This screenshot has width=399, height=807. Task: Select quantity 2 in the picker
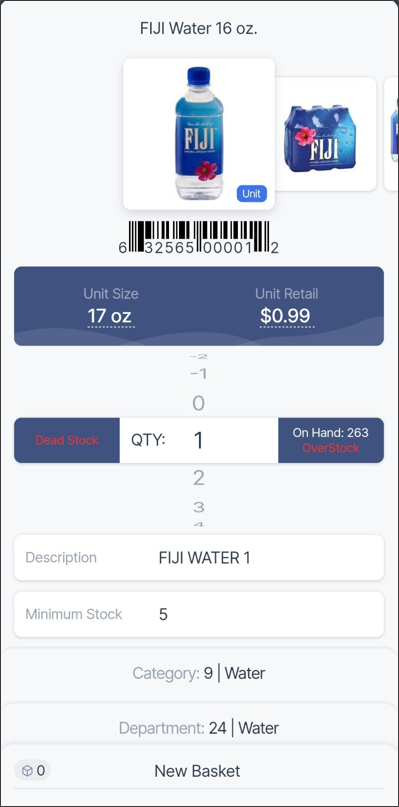click(x=199, y=478)
